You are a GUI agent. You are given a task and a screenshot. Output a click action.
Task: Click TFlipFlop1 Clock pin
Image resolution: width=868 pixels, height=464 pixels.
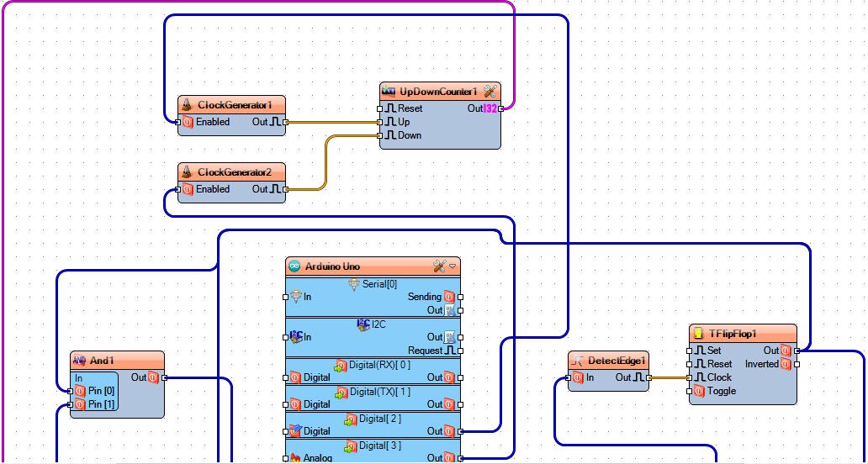689,377
